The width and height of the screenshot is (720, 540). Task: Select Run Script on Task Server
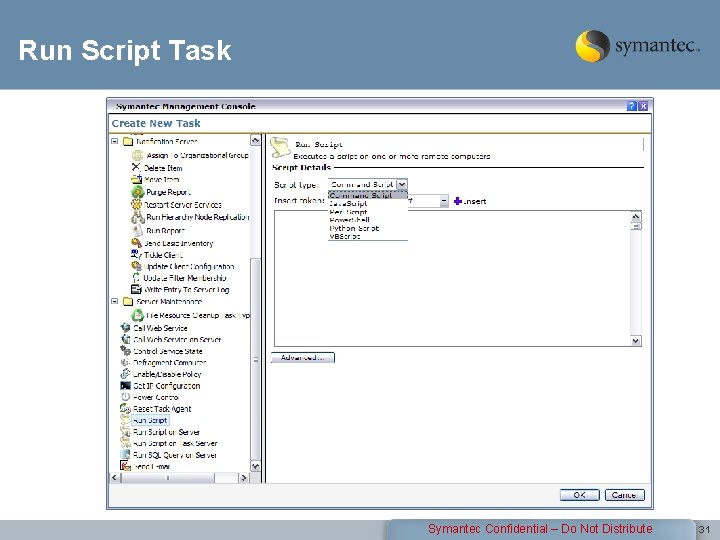tap(175, 443)
